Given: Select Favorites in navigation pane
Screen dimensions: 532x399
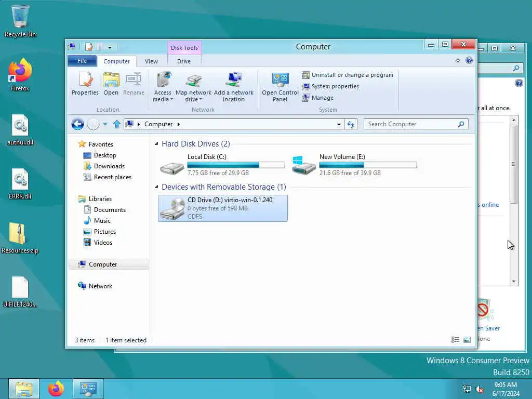Looking at the screenshot, I should click(x=101, y=144).
